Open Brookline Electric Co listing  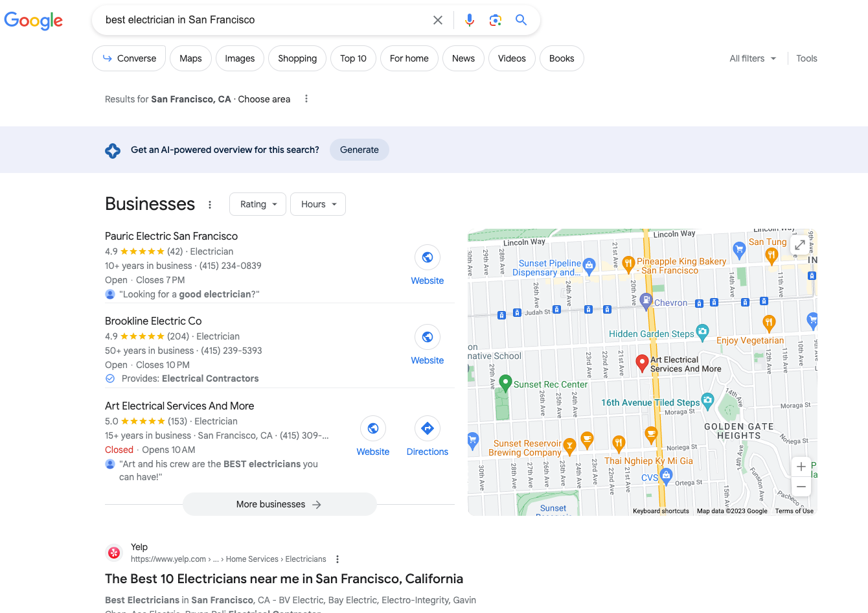pyautogui.click(x=153, y=321)
